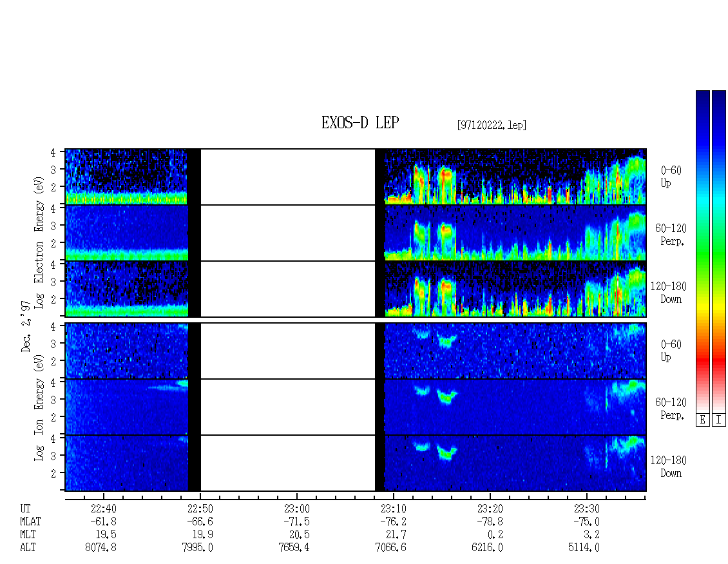Click the MLAT value -76.2

tap(393, 521)
